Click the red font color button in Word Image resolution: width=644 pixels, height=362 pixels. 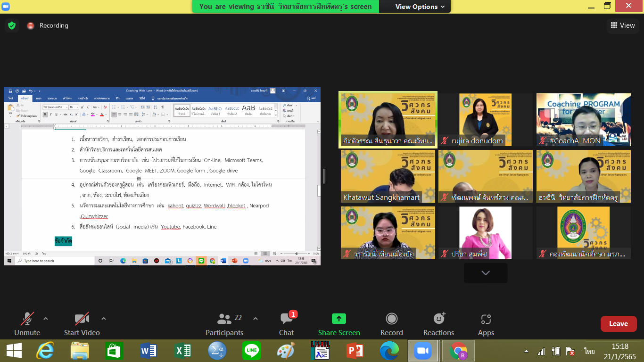(102, 115)
